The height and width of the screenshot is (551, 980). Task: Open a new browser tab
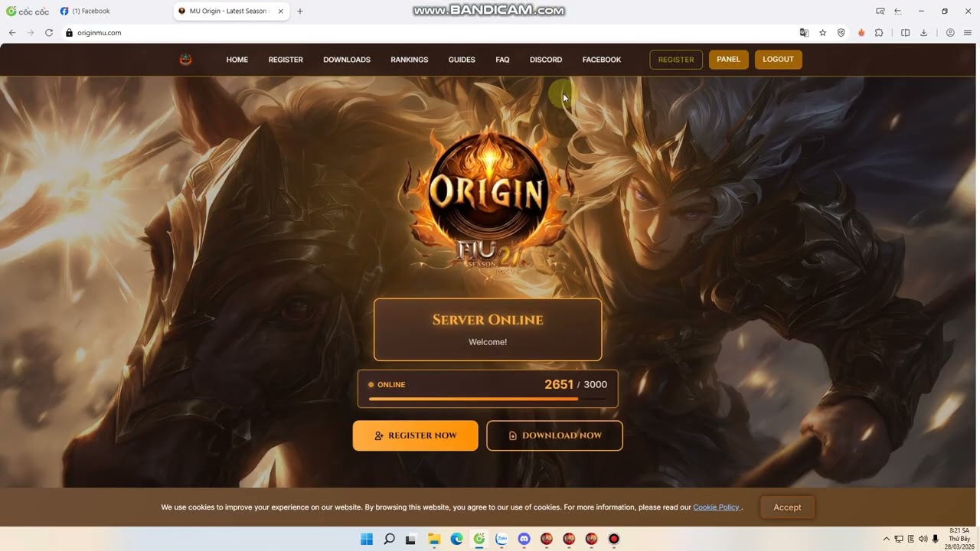click(300, 11)
